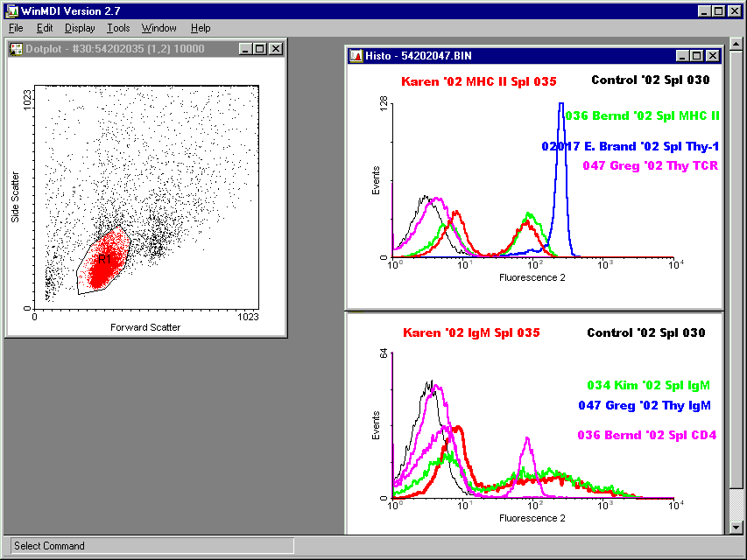The height and width of the screenshot is (560, 747).
Task: Close the Histo 54202047.BIN window
Action: pos(711,56)
